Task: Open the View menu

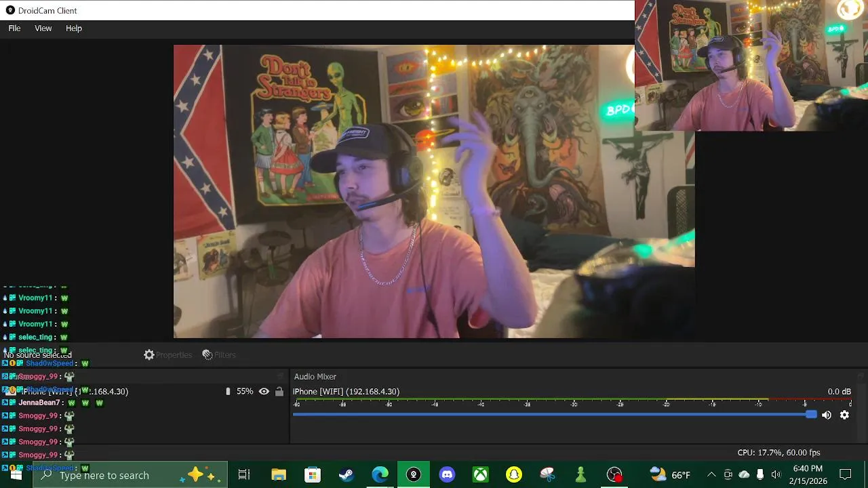Action: 43,28
